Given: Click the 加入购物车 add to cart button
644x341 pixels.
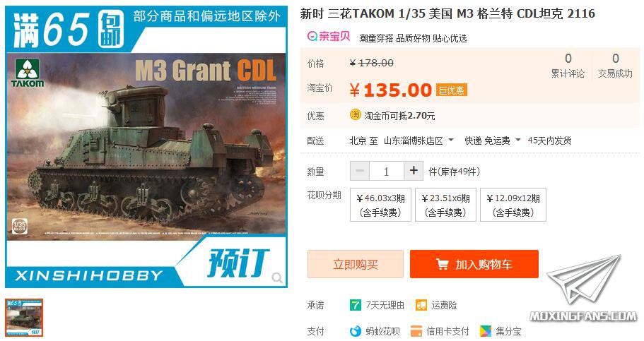Looking at the screenshot, I should click(x=474, y=264).
